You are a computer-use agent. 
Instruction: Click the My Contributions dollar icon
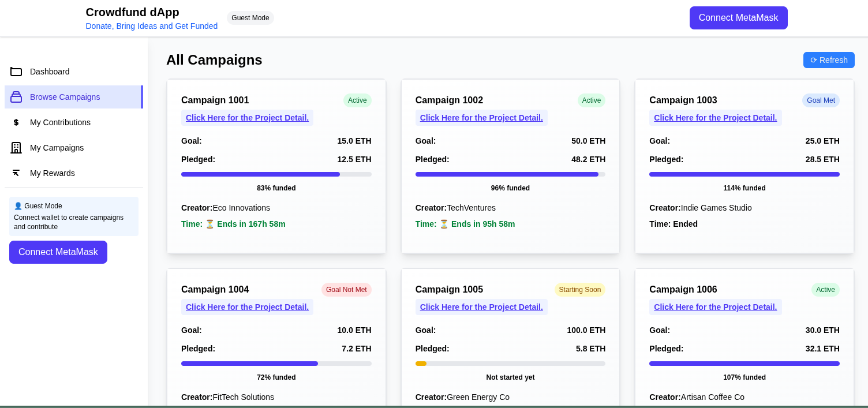(x=16, y=122)
